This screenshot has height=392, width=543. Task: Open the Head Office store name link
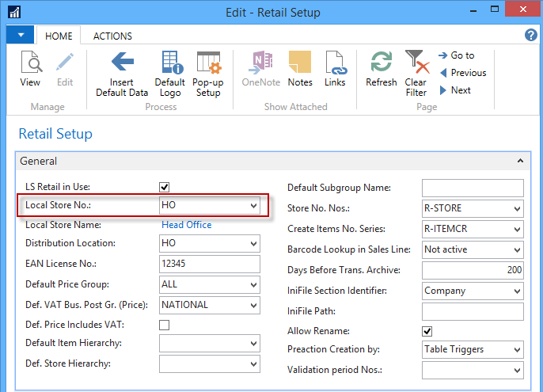tap(187, 225)
